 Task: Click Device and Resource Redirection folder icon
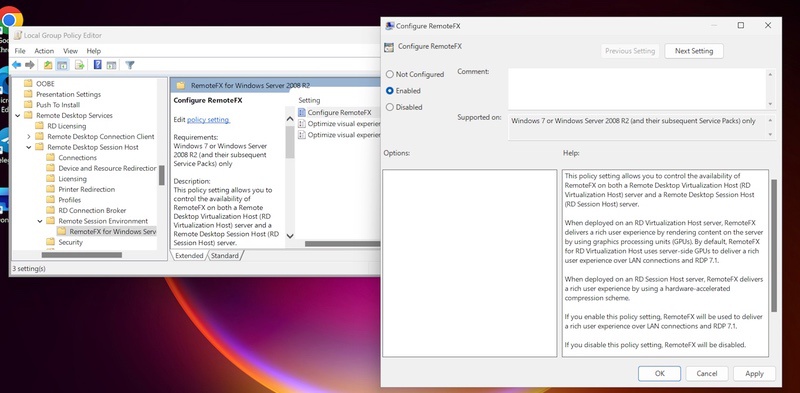(x=50, y=168)
